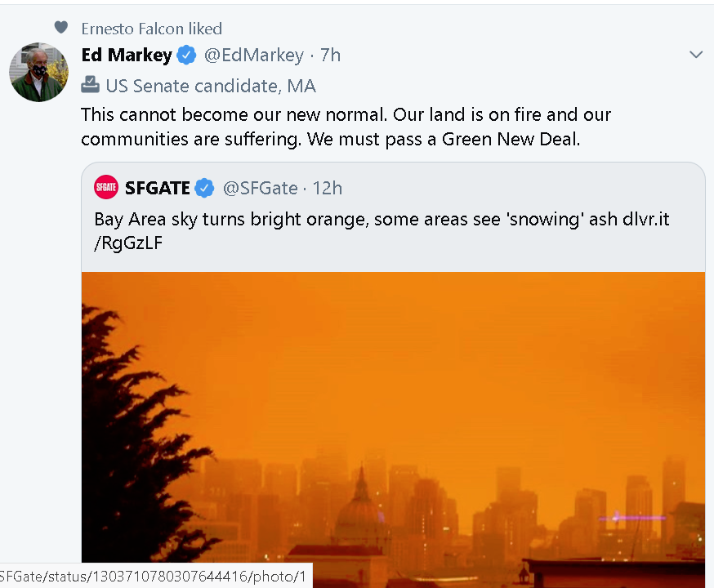Click SFGATE's blue verified badge
Screen dimensions: 714x588
coord(204,188)
